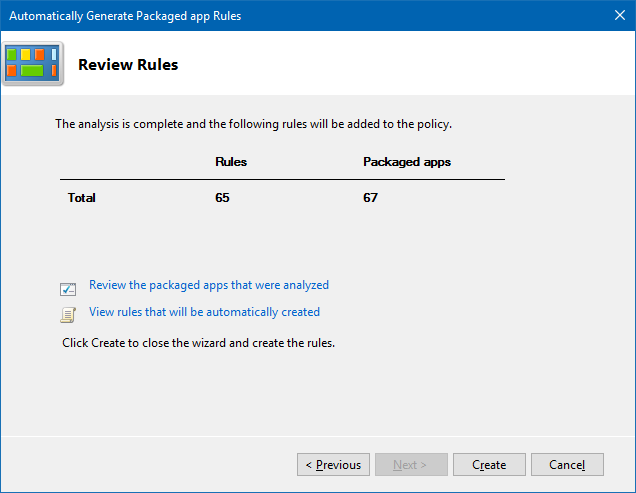
Task: Click the scroll document icon beside View rules
Action: 68,315
